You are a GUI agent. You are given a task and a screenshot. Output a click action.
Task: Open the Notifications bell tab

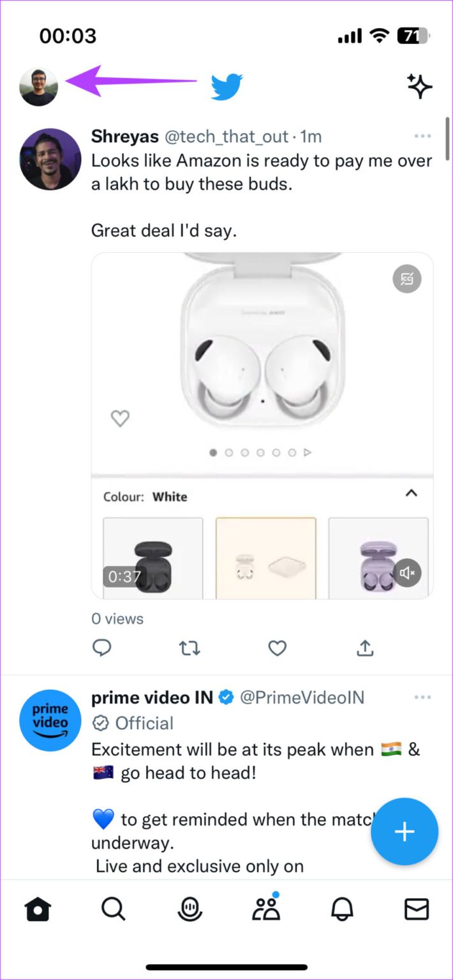point(341,909)
